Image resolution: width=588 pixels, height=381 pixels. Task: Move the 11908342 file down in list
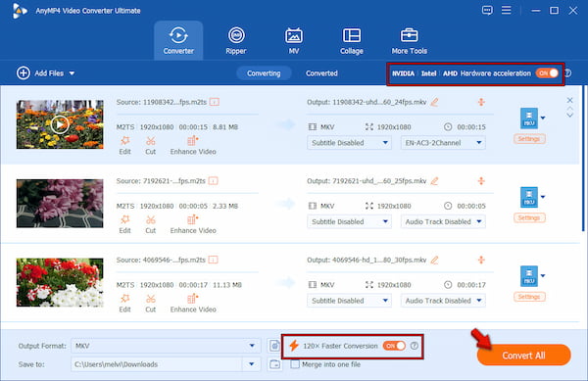point(569,116)
